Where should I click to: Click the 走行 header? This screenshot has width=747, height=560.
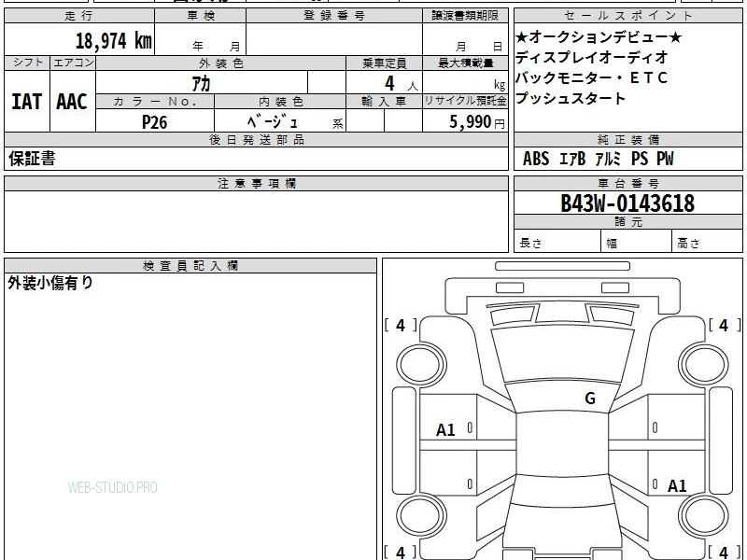(x=79, y=16)
